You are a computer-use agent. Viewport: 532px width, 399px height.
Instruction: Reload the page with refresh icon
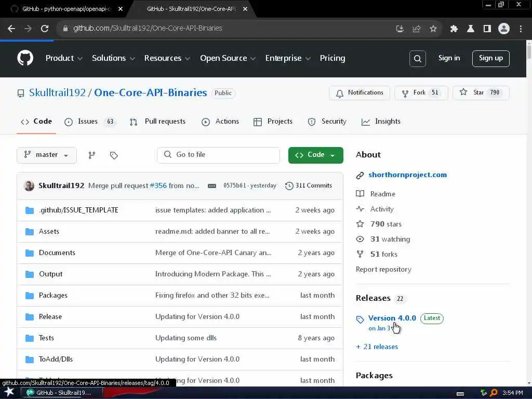point(45,29)
